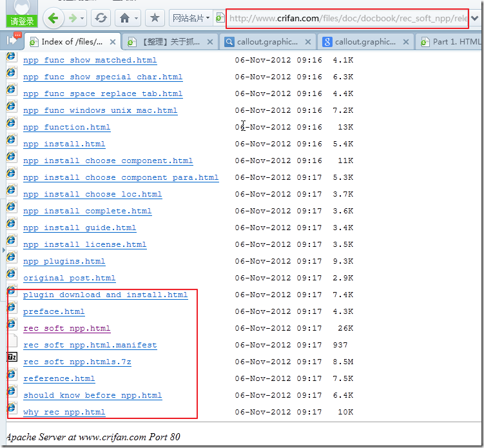This screenshot has width=484, height=448.
Task: Open npp_install_complete.html link
Action: point(88,211)
